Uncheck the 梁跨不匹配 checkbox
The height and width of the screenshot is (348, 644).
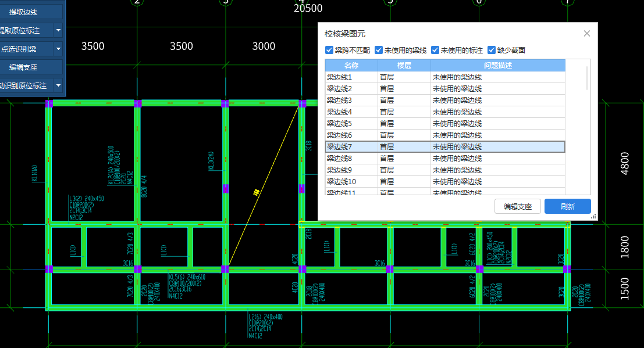point(329,50)
